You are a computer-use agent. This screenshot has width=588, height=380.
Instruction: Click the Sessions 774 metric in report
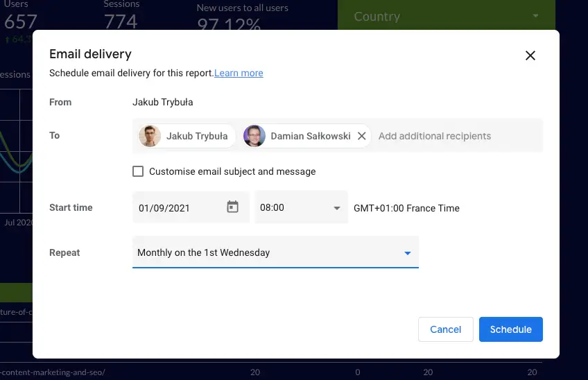(121, 15)
